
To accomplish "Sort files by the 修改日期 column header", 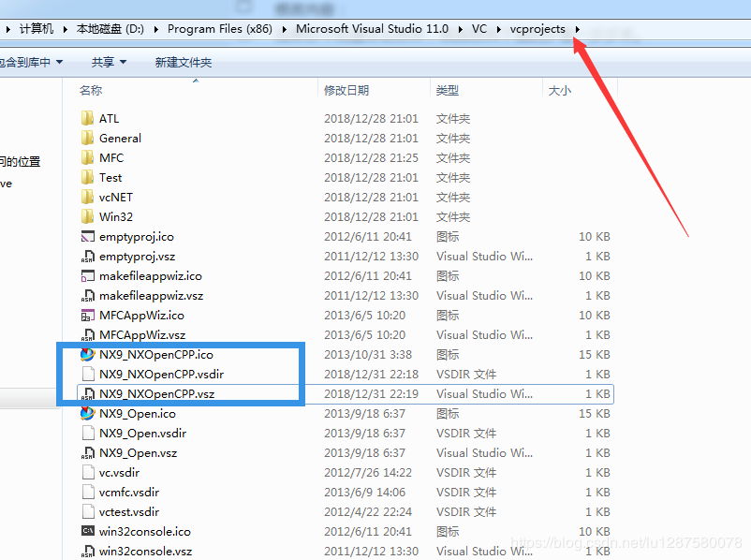I will pos(374,90).
